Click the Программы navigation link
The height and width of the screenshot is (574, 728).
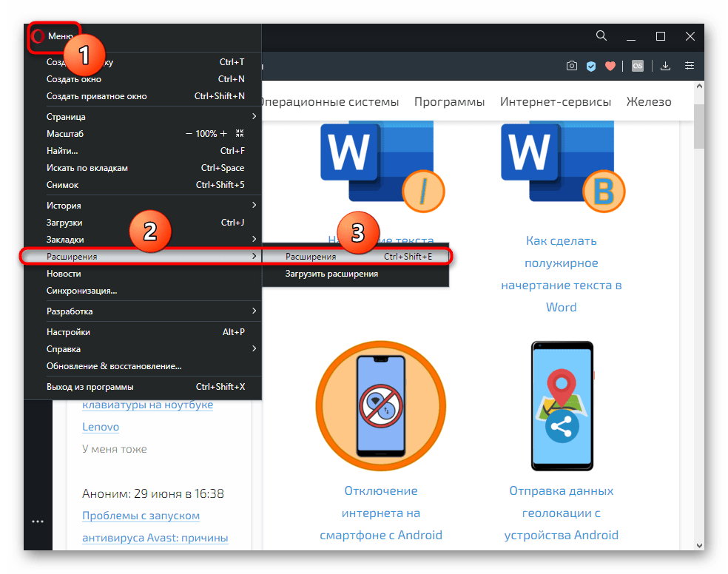click(x=449, y=102)
